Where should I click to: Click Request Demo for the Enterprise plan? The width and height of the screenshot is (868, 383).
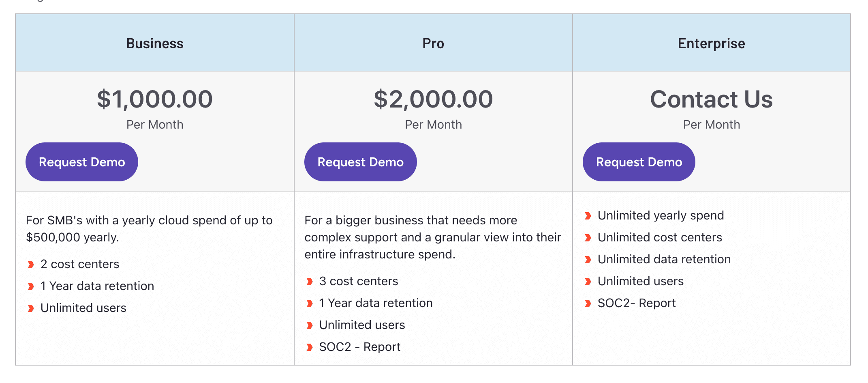639,161
